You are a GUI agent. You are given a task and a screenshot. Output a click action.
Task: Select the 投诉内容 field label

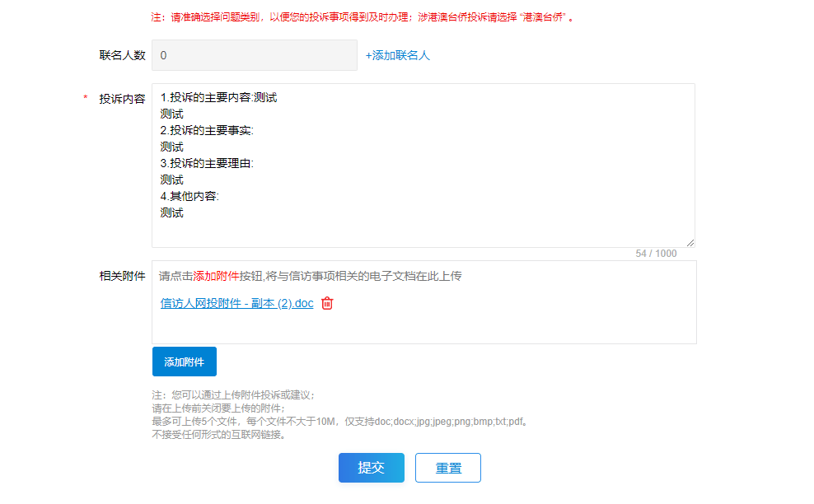pyautogui.click(x=122, y=99)
